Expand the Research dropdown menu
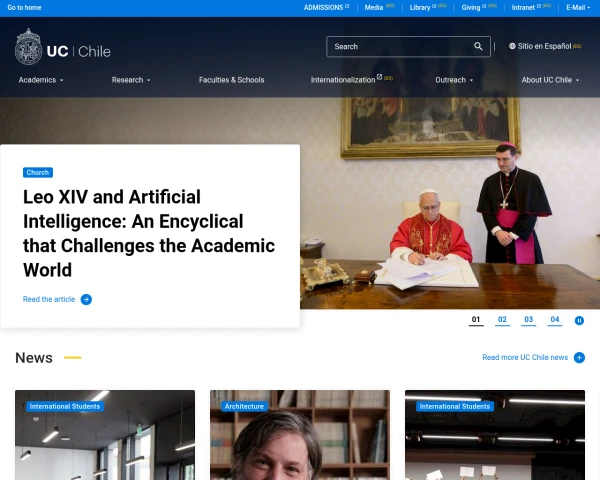 (x=131, y=80)
